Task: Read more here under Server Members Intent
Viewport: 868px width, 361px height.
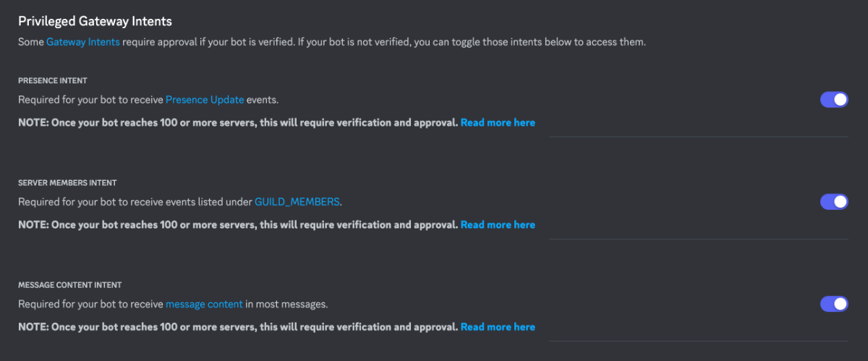Action: coord(498,224)
